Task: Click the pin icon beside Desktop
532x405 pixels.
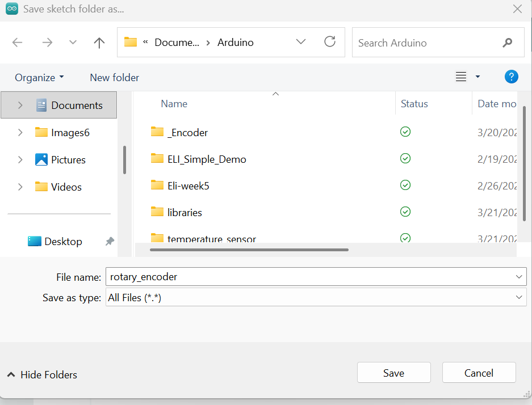Action: pos(110,242)
